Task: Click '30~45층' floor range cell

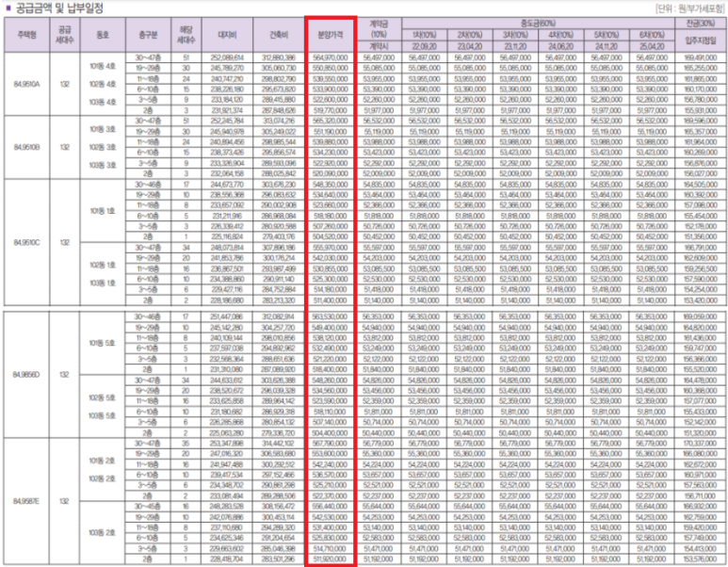Action: click(148, 507)
